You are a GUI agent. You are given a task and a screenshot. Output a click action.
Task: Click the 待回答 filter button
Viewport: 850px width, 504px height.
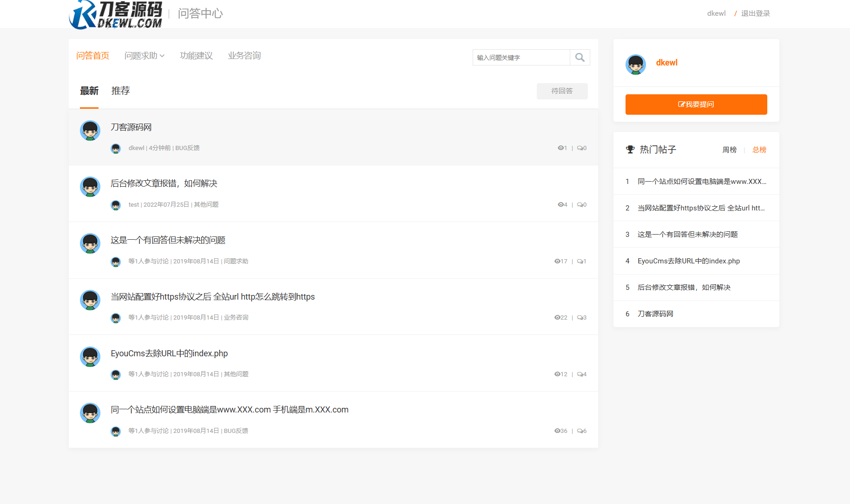(x=562, y=91)
